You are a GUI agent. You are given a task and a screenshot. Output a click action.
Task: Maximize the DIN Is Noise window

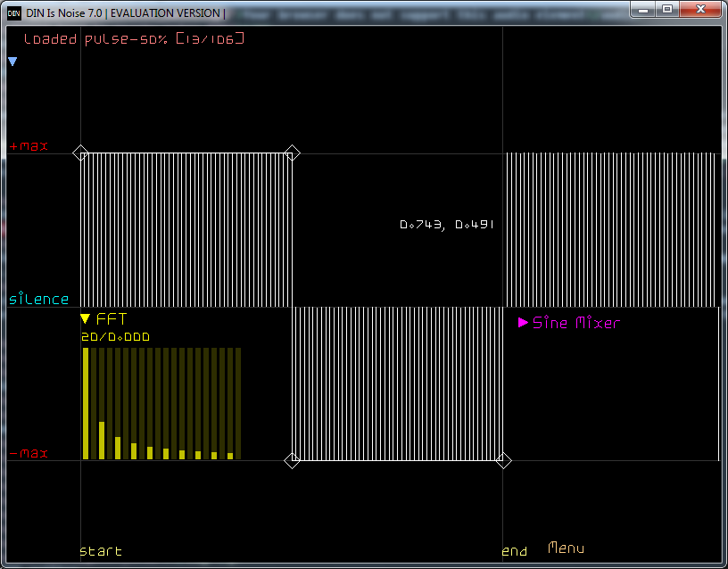tap(667, 9)
